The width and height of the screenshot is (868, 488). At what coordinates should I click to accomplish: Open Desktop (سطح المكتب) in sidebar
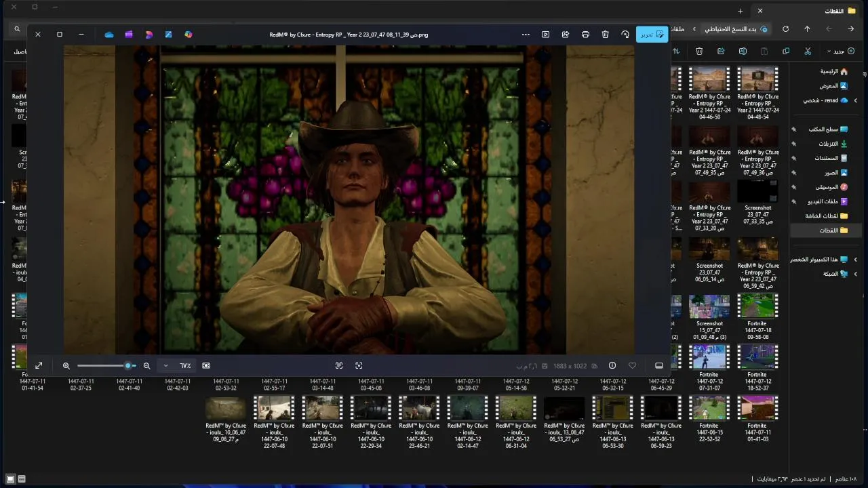(827, 129)
